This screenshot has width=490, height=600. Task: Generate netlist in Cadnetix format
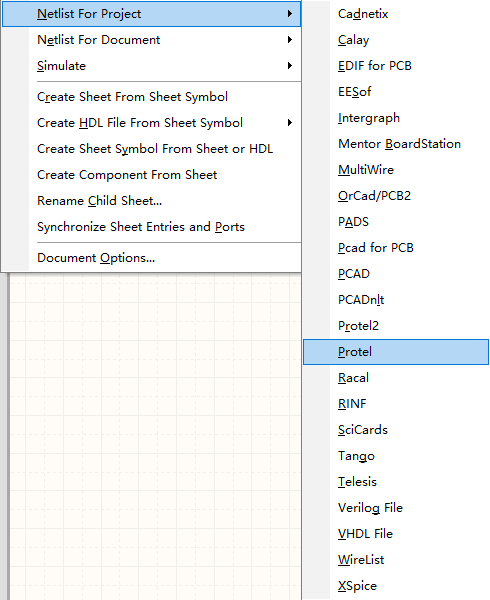[396, 14]
